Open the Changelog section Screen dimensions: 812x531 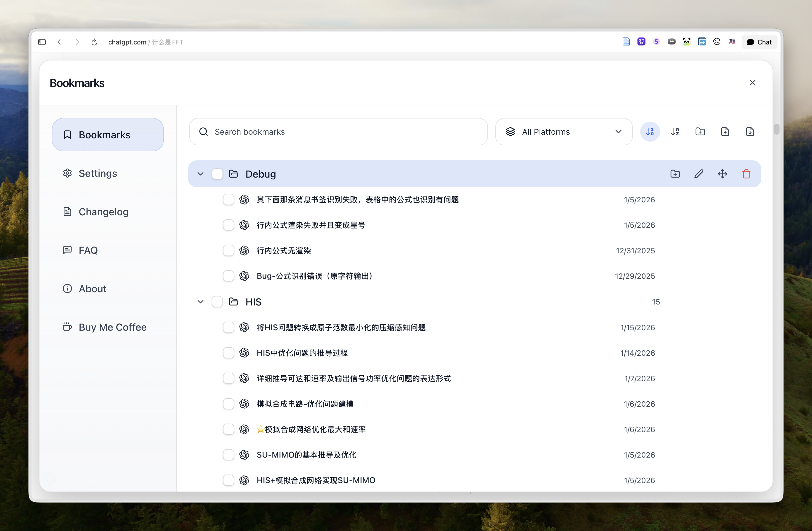[x=107, y=212]
